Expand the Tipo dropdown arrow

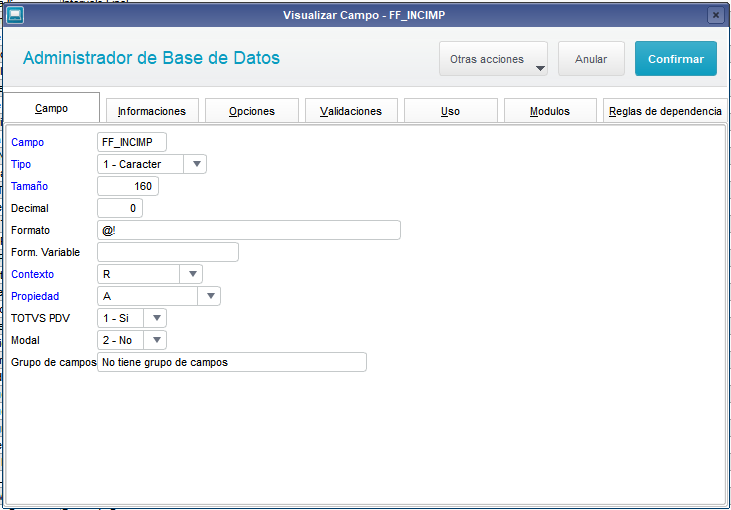pos(196,164)
